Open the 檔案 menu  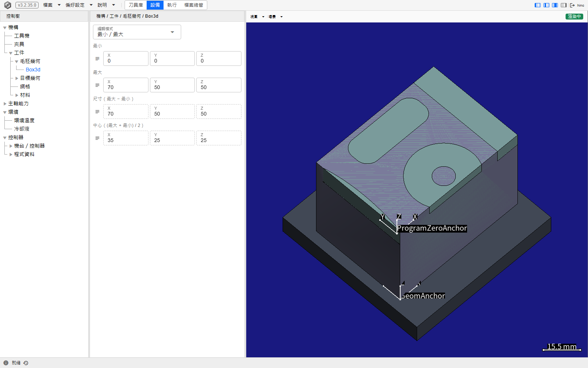coord(52,5)
